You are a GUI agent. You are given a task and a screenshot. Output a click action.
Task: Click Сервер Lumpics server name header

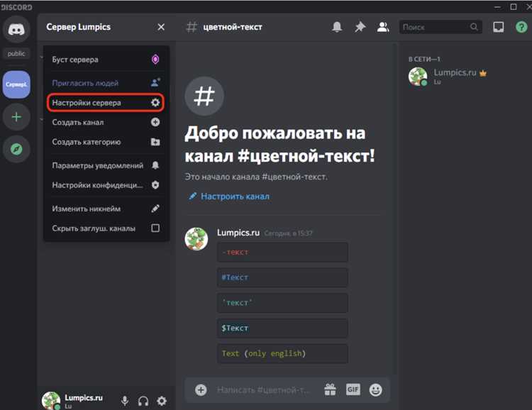[78, 27]
